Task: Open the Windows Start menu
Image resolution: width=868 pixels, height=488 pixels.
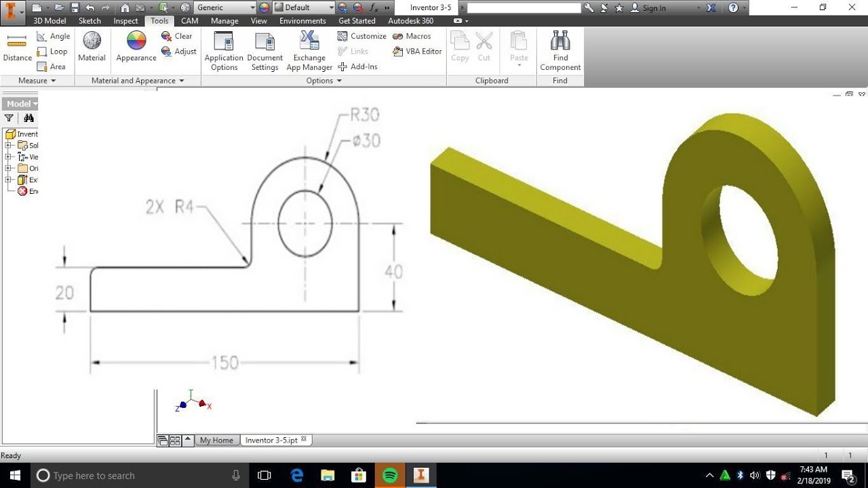Action: (x=15, y=476)
